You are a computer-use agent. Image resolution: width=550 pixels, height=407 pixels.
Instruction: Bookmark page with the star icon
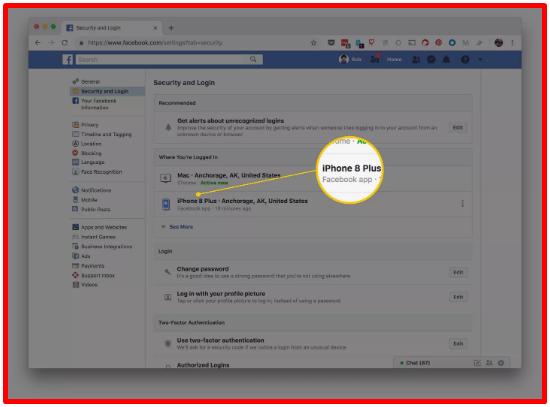[314, 43]
